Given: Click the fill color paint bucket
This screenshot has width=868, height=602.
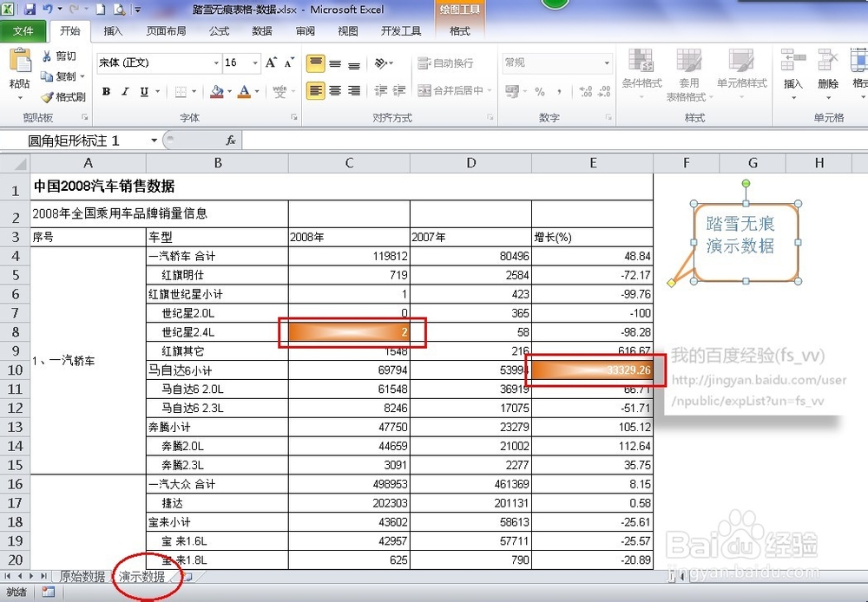Looking at the screenshot, I should (x=217, y=92).
